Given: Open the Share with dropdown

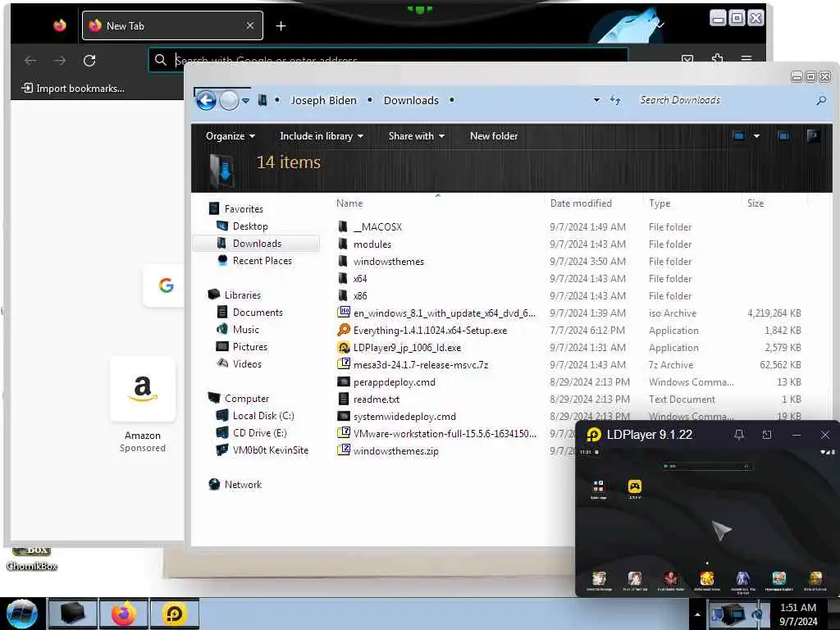Looking at the screenshot, I should pyautogui.click(x=416, y=136).
